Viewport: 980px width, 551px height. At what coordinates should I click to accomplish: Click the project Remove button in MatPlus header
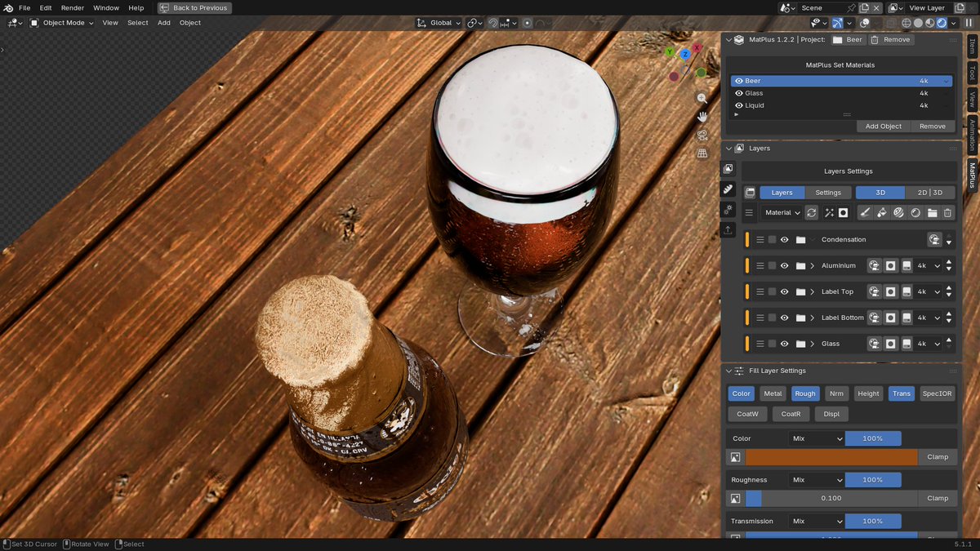(x=890, y=39)
